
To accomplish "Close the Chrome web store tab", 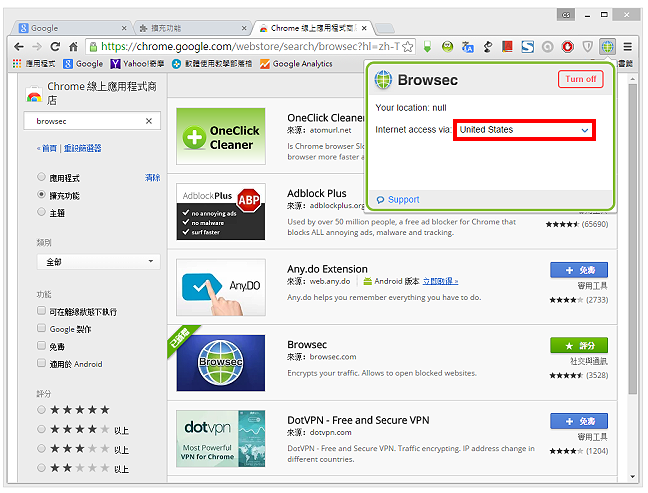I will pyautogui.click(x=364, y=28).
